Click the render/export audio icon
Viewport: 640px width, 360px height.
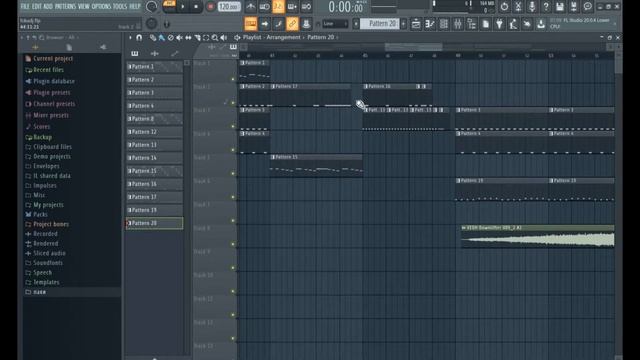click(x=574, y=7)
